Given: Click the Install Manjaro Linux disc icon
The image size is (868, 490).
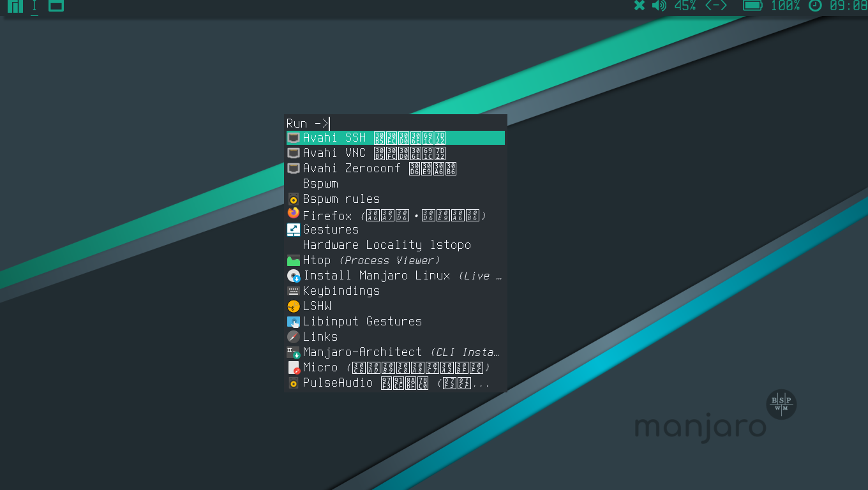Looking at the screenshot, I should (x=294, y=276).
